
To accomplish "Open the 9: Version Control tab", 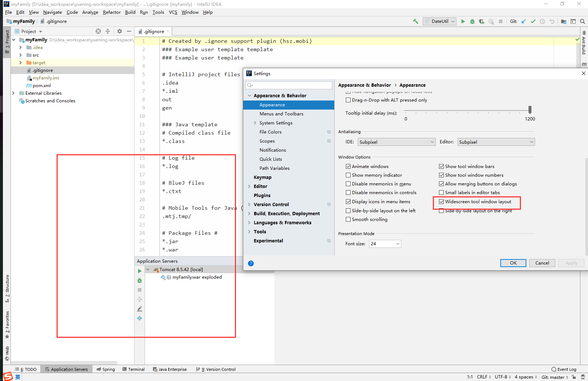I will tap(216, 369).
